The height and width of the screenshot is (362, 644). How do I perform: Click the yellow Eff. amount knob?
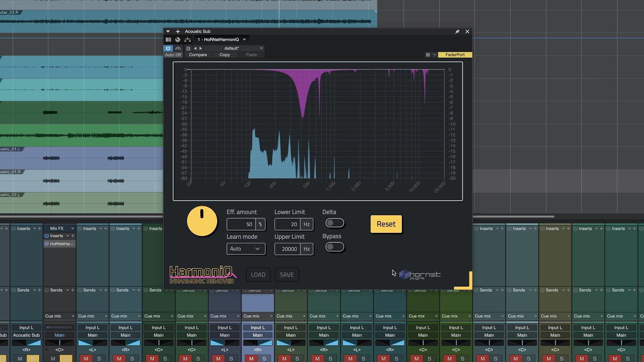[202, 221]
